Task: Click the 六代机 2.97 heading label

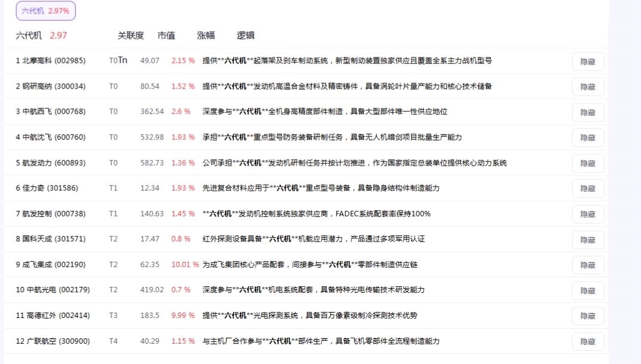Action: pyautogui.click(x=41, y=35)
